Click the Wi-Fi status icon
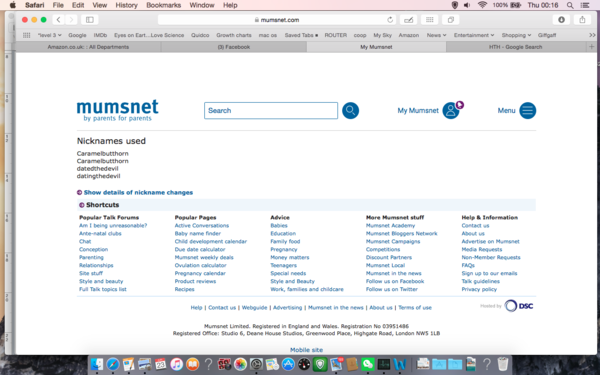 pos(482,5)
